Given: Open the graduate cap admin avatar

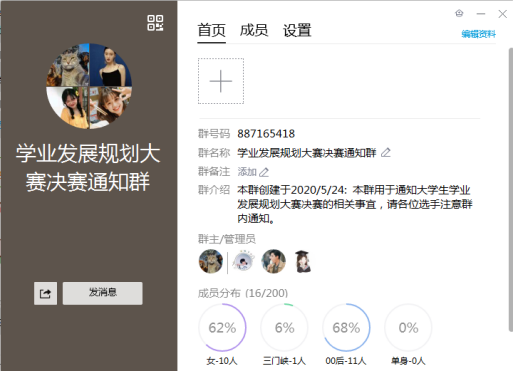Looking at the screenshot, I should 303,262.
